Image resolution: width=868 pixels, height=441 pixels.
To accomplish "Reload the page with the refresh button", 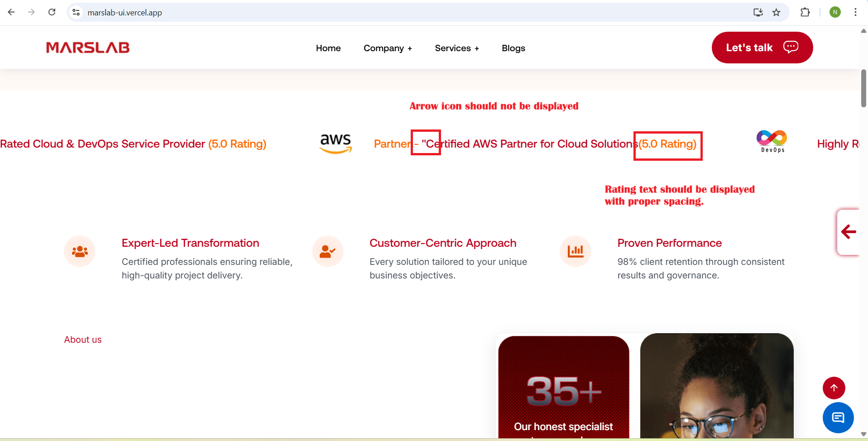I will (x=52, y=12).
